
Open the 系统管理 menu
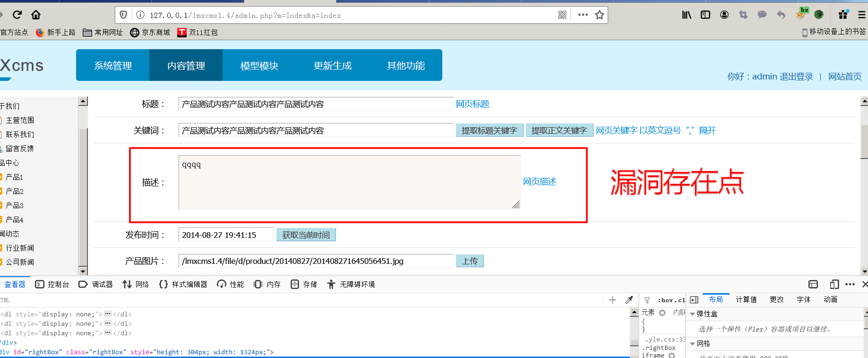click(113, 65)
